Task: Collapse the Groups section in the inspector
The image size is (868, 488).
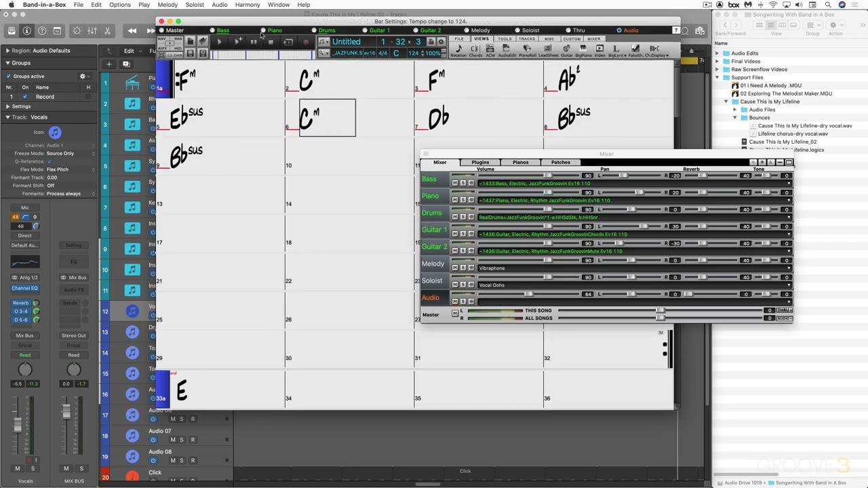Action: coord(7,63)
